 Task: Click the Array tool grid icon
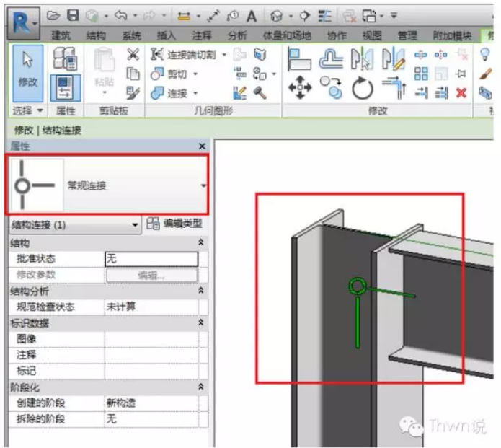point(421,74)
